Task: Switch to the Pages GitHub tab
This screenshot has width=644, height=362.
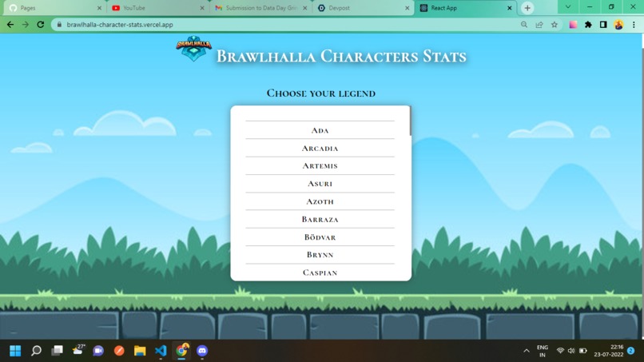Action: point(54,8)
